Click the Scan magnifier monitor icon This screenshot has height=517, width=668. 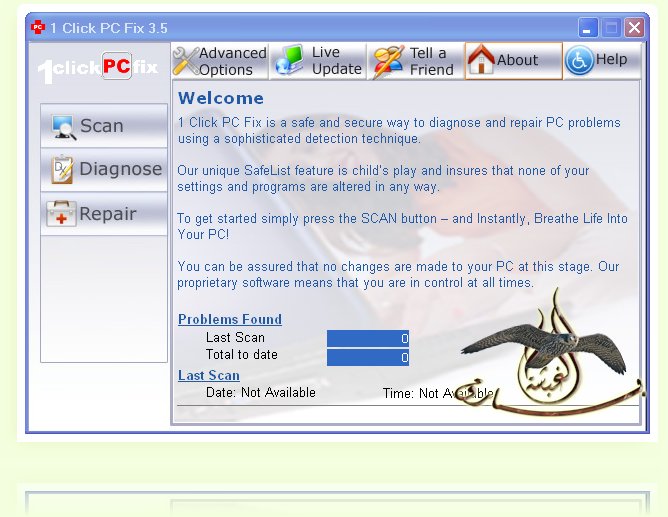[63, 127]
